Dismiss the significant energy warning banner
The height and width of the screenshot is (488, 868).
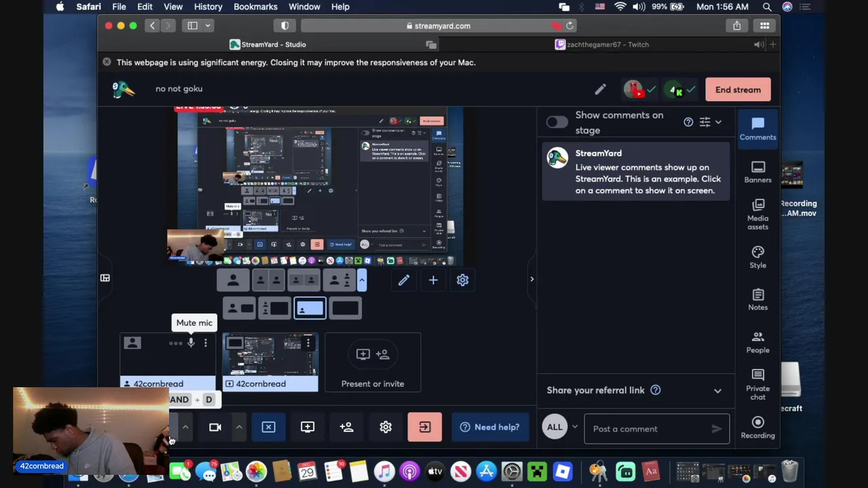[x=106, y=62]
